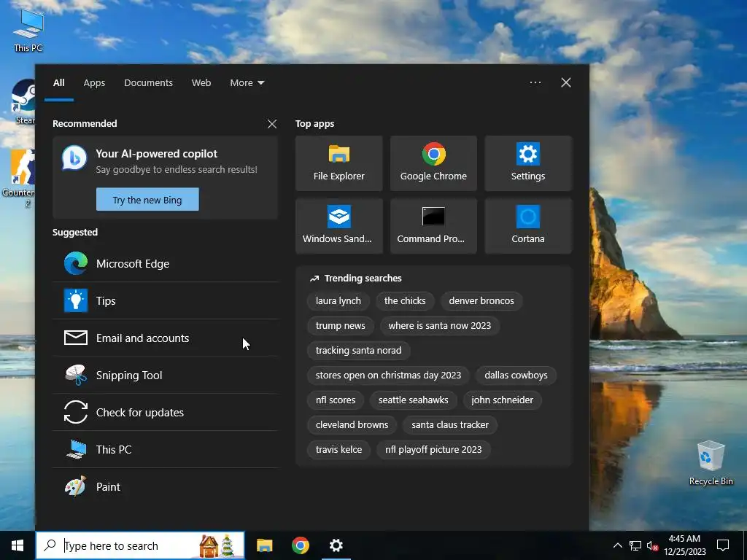Click the Trending searches heading
The height and width of the screenshot is (560, 747).
363,279
